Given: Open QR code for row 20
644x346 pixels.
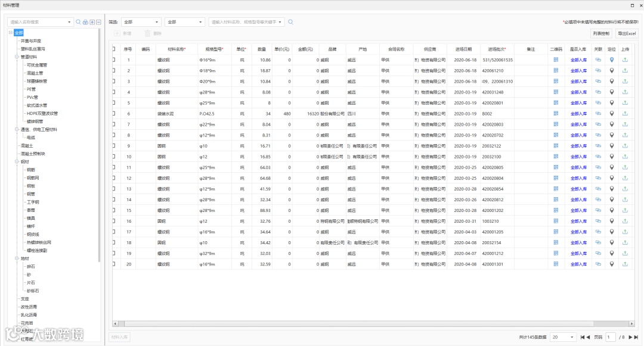Looking at the screenshot, I should click(556, 264).
